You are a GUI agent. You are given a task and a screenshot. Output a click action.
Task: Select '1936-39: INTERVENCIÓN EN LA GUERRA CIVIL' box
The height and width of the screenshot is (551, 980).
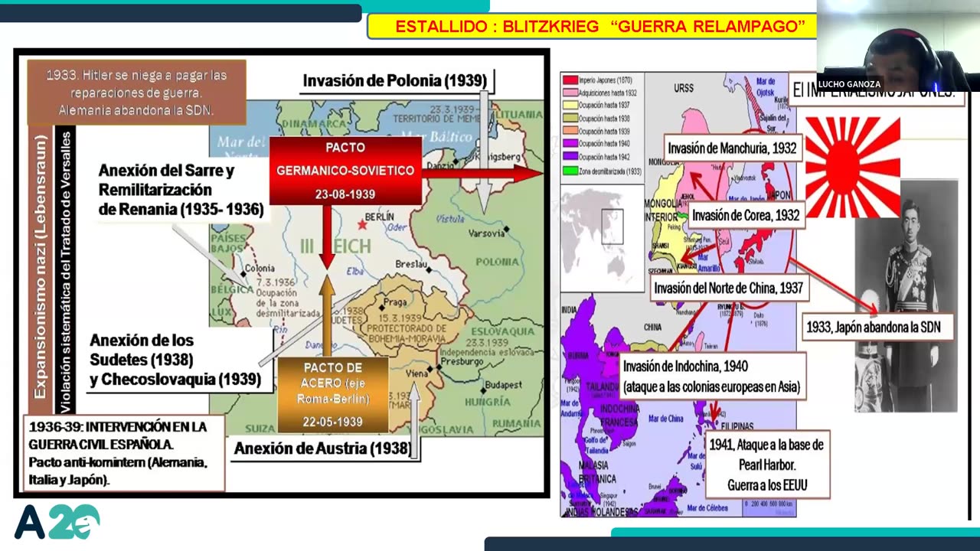(x=123, y=454)
